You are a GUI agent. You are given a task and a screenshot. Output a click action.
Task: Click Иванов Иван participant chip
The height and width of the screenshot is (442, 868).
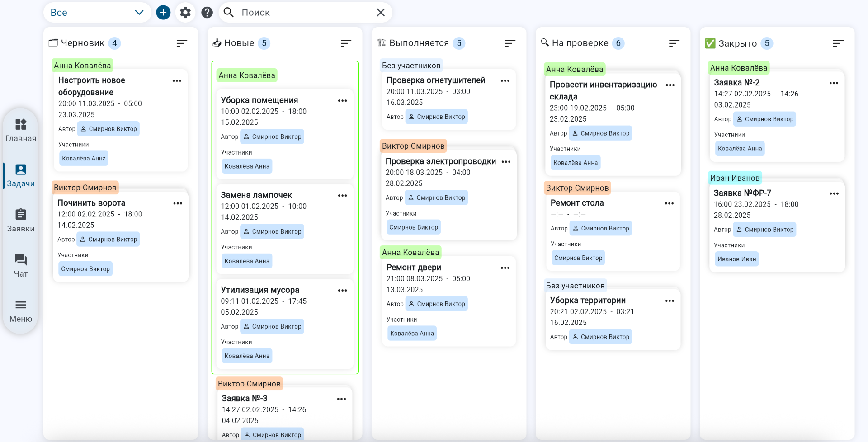(x=736, y=259)
